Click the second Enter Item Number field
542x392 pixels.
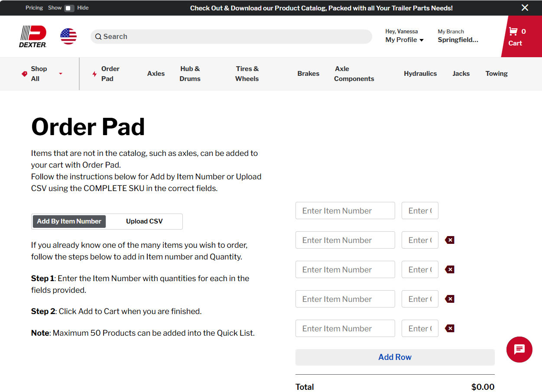(345, 240)
